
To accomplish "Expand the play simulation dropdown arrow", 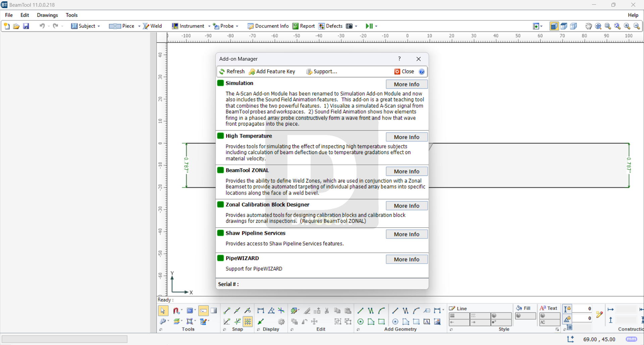I will click(376, 26).
